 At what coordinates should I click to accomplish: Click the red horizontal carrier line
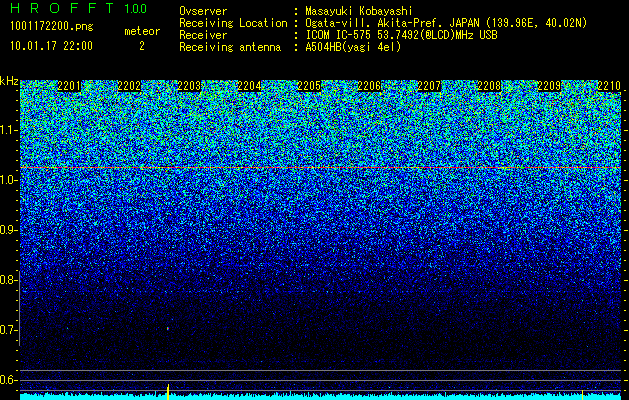coord(321,167)
